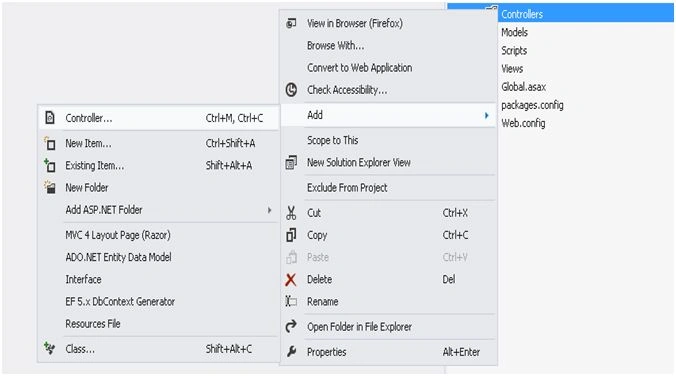
Task: Click the New Folder icon
Action: tap(50, 187)
